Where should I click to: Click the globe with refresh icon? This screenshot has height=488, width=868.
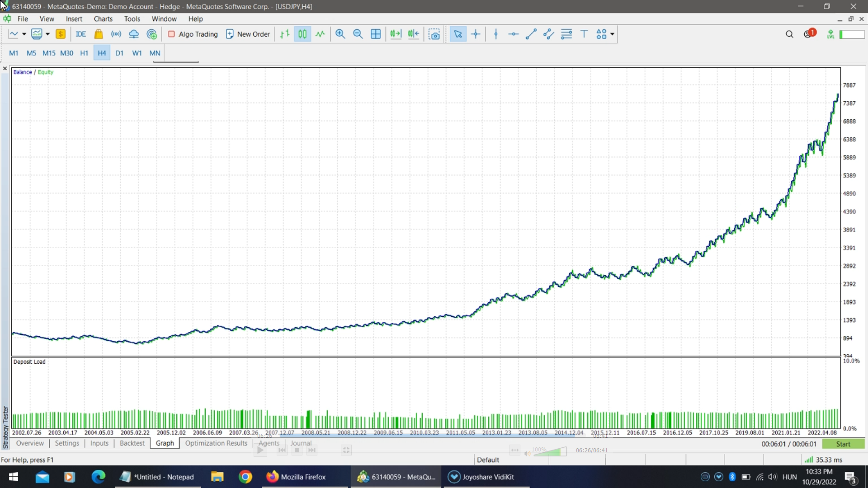pyautogui.click(x=152, y=34)
